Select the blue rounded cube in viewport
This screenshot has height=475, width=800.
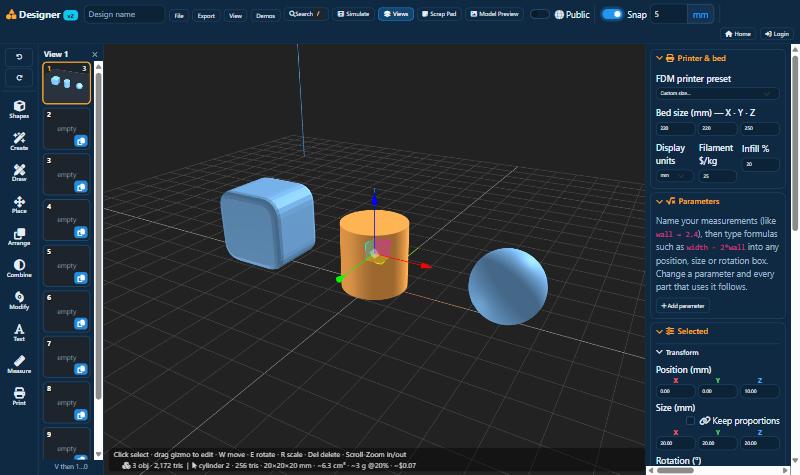point(268,223)
